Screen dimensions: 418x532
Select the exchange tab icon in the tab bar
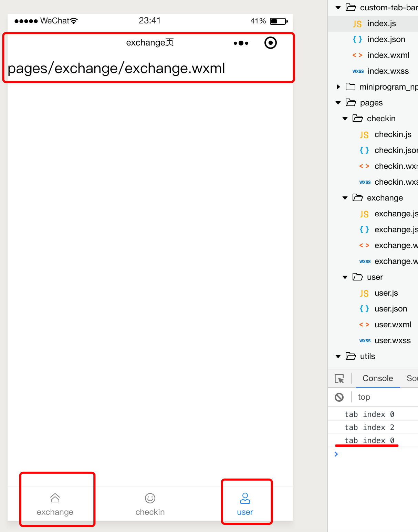pyautogui.click(x=55, y=498)
